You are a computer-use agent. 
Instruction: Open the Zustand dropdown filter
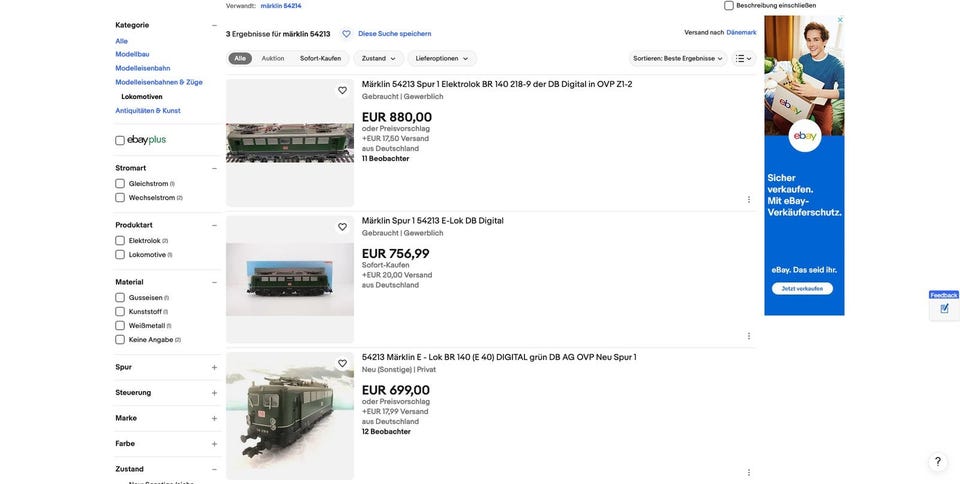tap(379, 59)
